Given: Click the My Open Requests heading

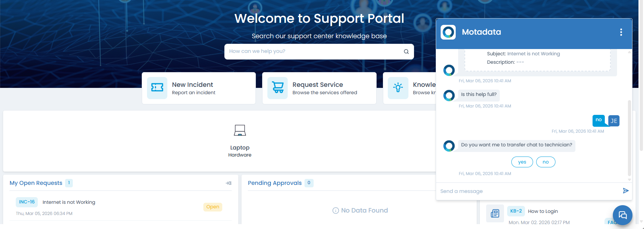Looking at the screenshot, I should [x=36, y=183].
